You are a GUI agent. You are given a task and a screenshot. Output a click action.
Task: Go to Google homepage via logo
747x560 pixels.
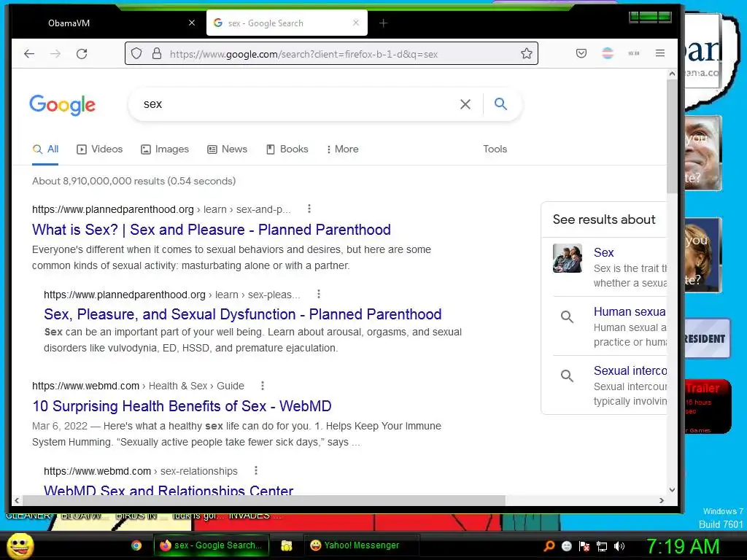[x=63, y=105]
